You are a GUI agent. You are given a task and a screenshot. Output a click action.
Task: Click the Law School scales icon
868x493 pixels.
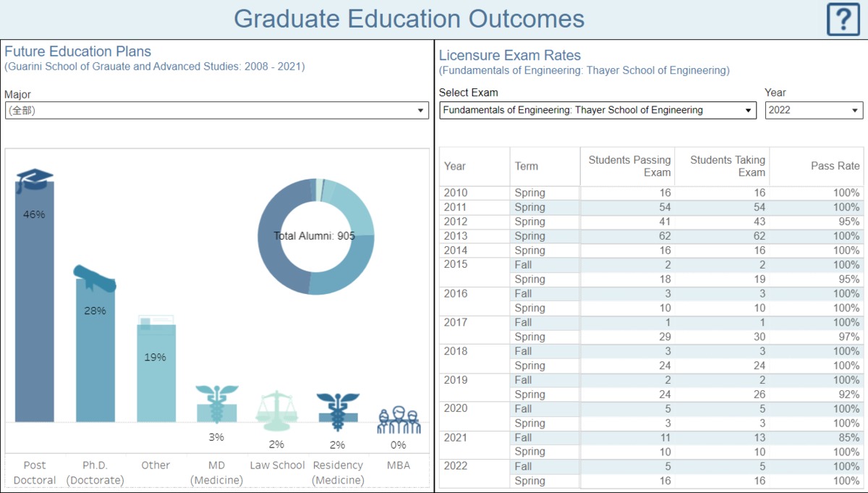tap(276, 410)
